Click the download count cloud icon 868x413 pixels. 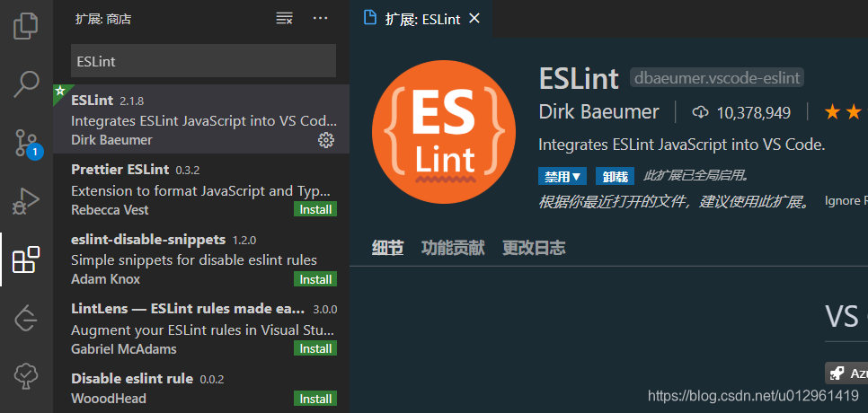(700, 113)
